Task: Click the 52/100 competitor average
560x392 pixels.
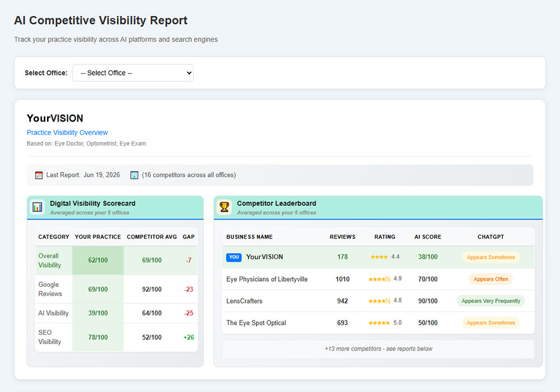Action: pyautogui.click(x=152, y=337)
